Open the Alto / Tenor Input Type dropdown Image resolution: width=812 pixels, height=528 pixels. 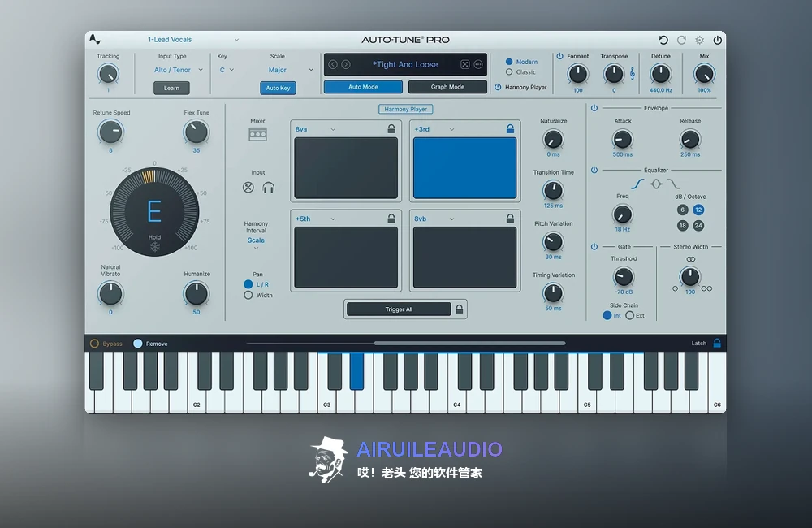(x=178, y=70)
